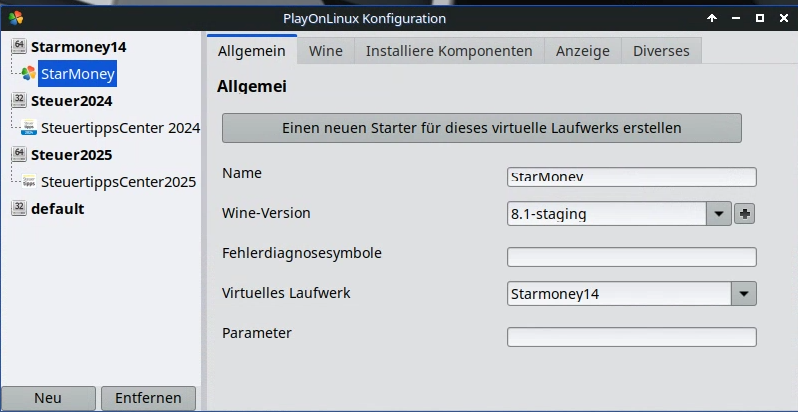Select SteuertippsCenter2025 in the tree

[119, 182]
